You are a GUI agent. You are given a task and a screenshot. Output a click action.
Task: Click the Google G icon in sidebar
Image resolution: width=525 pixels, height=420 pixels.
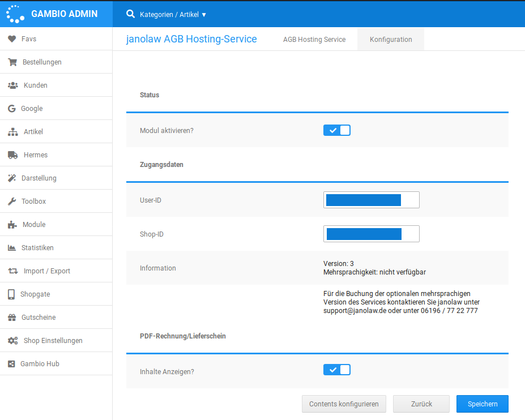(x=12, y=109)
